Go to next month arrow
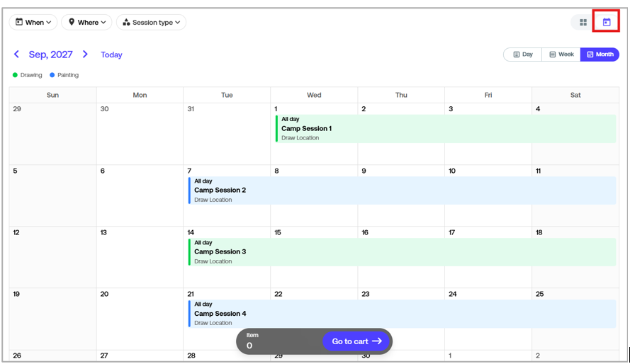The height and width of the screenshot is (364, 630). (85, 55)
